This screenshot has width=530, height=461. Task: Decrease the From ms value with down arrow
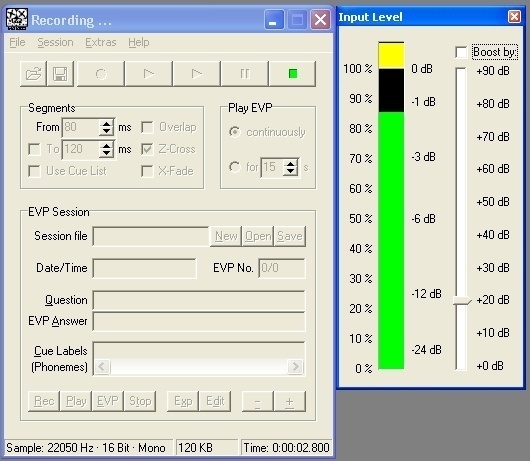pyautogui.click(x=106, y=131)
